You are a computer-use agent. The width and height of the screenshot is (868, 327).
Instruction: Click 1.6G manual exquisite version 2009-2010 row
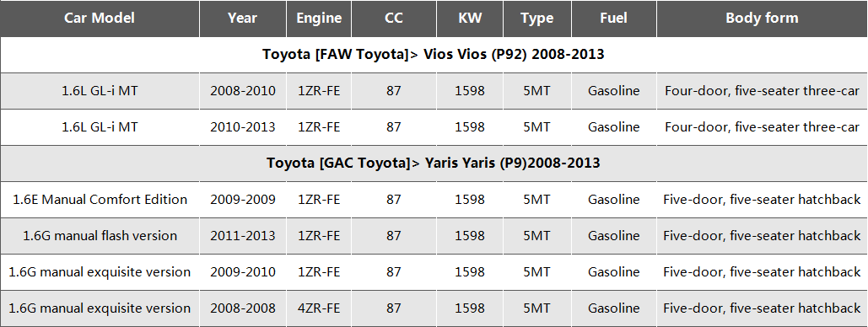pyautogui.click(x=434, y=272)
